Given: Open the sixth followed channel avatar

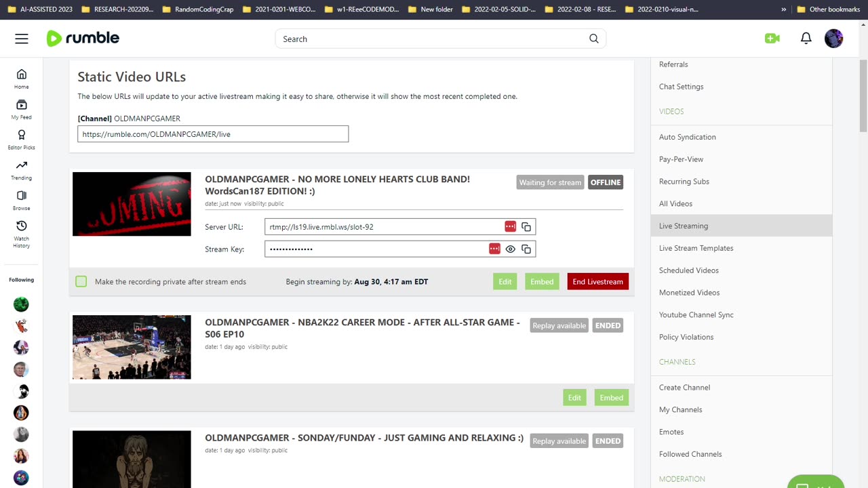Looking at the screenshot, I should 21,413.
